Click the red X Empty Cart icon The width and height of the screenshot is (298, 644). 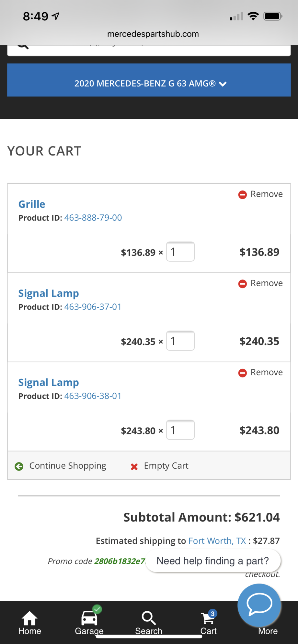[134, 466]
